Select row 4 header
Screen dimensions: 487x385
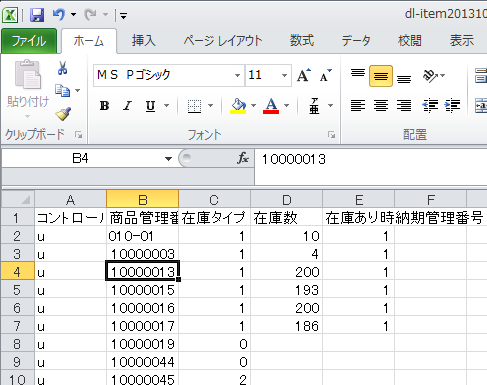click(18, 271)
